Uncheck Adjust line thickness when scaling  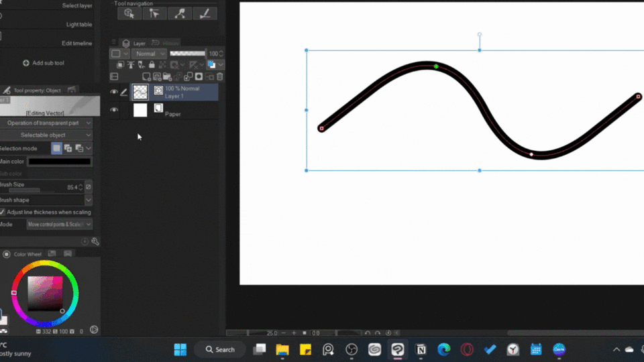(2, 212)
